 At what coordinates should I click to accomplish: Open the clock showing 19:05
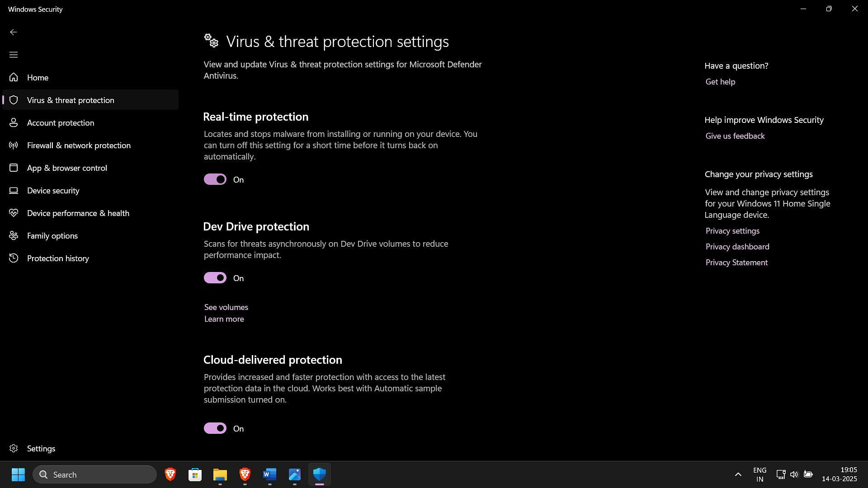839,474
